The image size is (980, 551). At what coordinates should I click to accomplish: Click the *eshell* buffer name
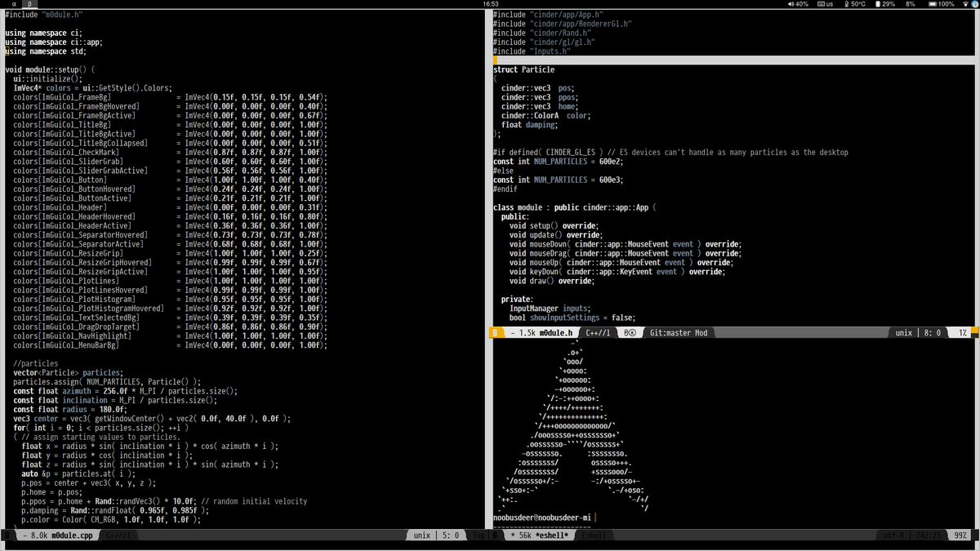tap(554, 535)
